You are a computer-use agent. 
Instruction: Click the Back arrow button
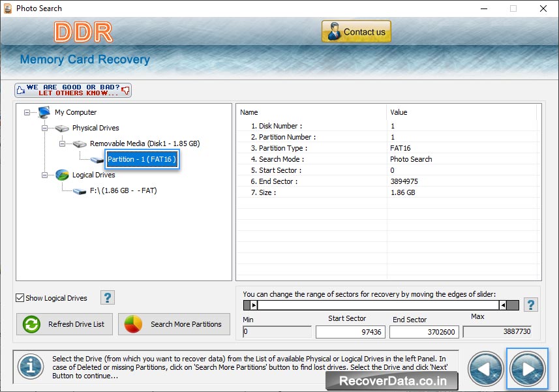coord(486,369)
